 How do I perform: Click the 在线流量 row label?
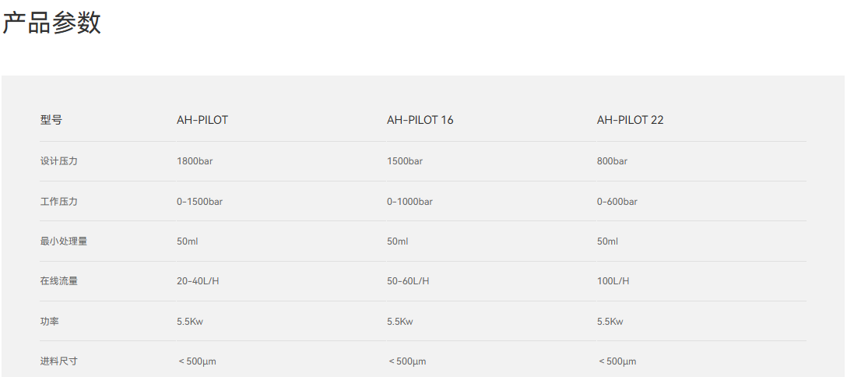pyautogui.click(x=58, y=281)
